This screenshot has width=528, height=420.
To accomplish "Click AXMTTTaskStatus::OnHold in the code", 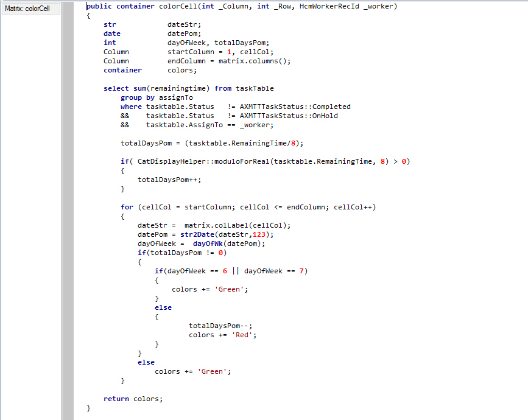I will coord(289,116).
